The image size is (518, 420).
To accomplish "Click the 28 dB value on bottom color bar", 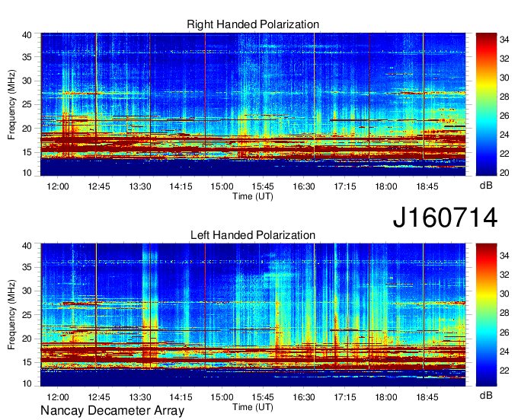I will click(504, 313).
